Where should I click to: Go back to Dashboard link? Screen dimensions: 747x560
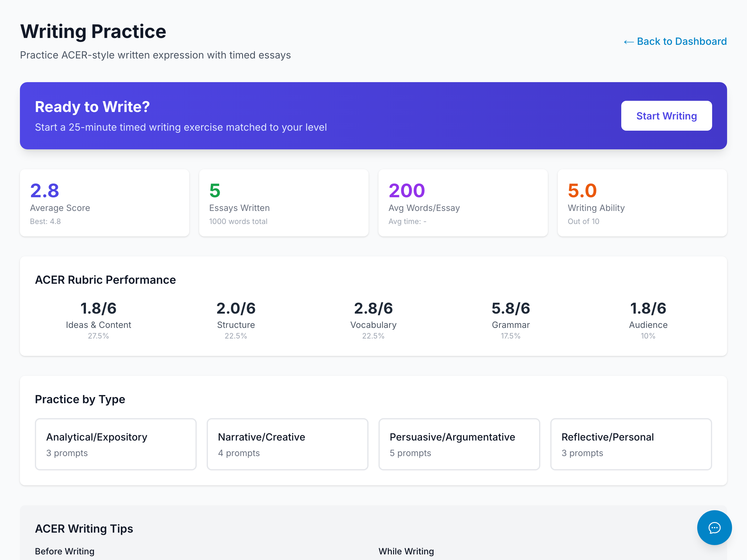coord(675,41)
